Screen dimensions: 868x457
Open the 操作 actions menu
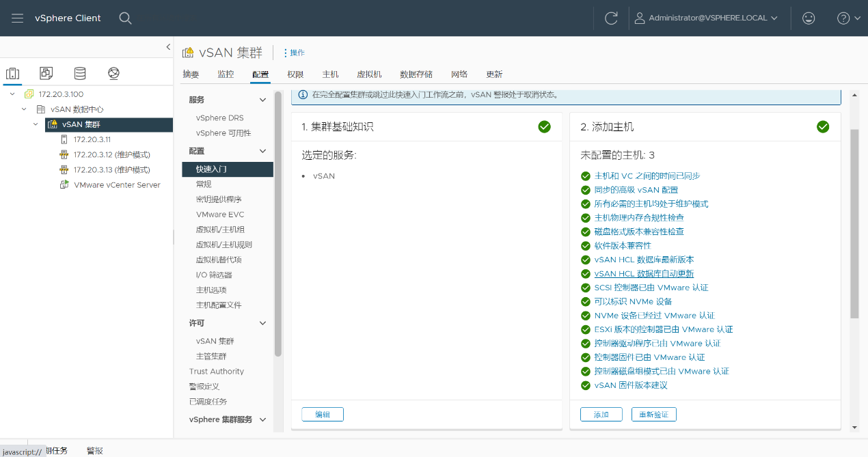coord(294,53)
